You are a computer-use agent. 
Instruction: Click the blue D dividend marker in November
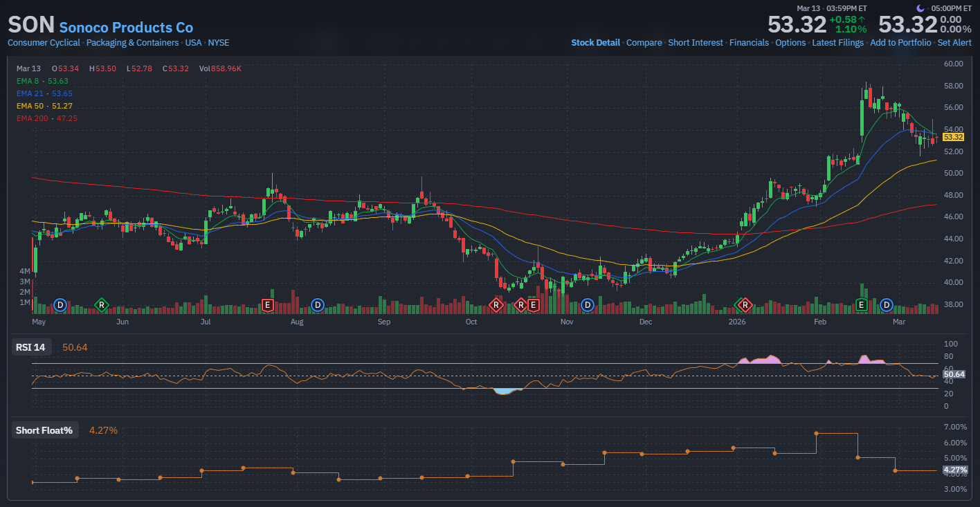pyautogui.click(x=588, y=304)
